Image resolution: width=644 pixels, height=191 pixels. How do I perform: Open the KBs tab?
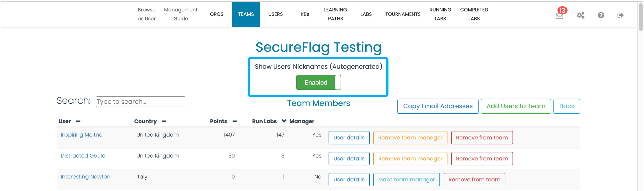point(305,14)
